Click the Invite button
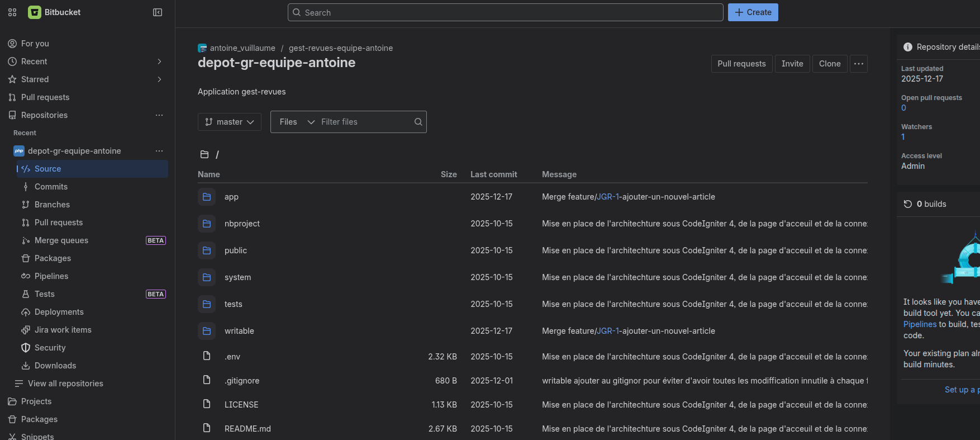Image resolution: width=980 pixels, height=440 pixels. [x=792, y=64]
